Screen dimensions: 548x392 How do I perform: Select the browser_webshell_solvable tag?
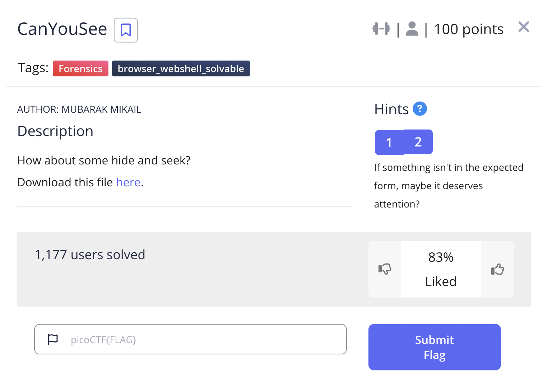[x=181, y=69]
